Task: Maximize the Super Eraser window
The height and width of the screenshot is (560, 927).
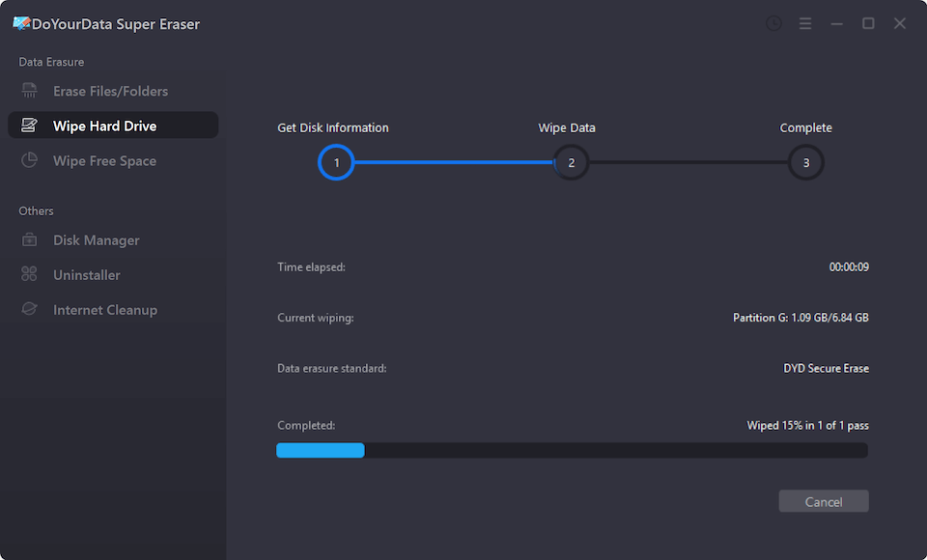Action: 868,23
